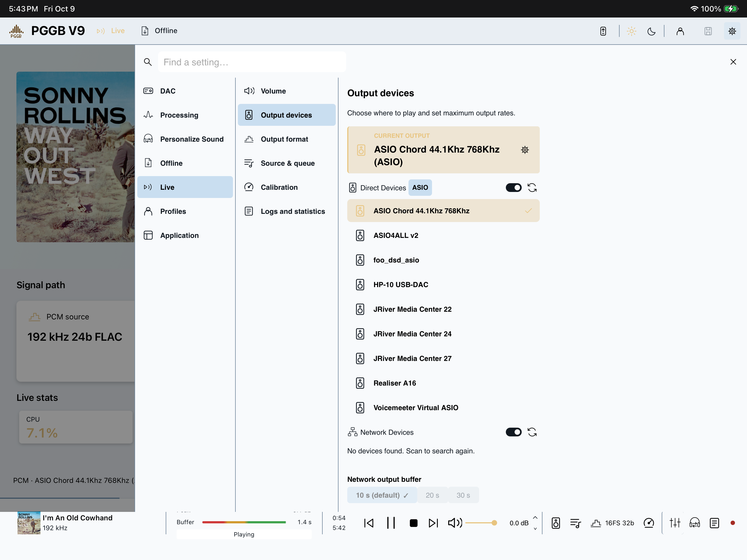Open equalizer sliders icon in player bar
The height and width of the screenshot is (560, 747).
pyautogui.click(x=675, y=523)
